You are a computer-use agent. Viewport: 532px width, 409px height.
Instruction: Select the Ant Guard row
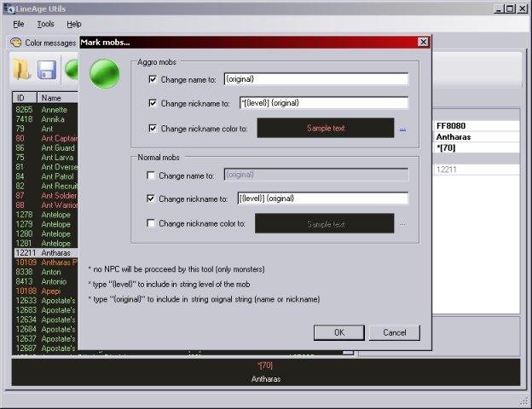tap(45, 148)
